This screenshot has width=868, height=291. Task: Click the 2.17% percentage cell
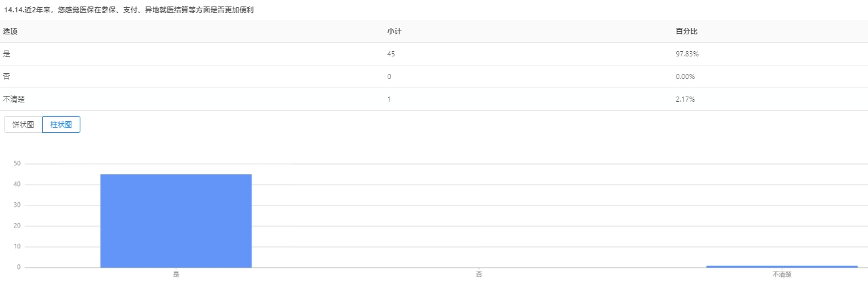pyautogui.click(x=685, y=99)
